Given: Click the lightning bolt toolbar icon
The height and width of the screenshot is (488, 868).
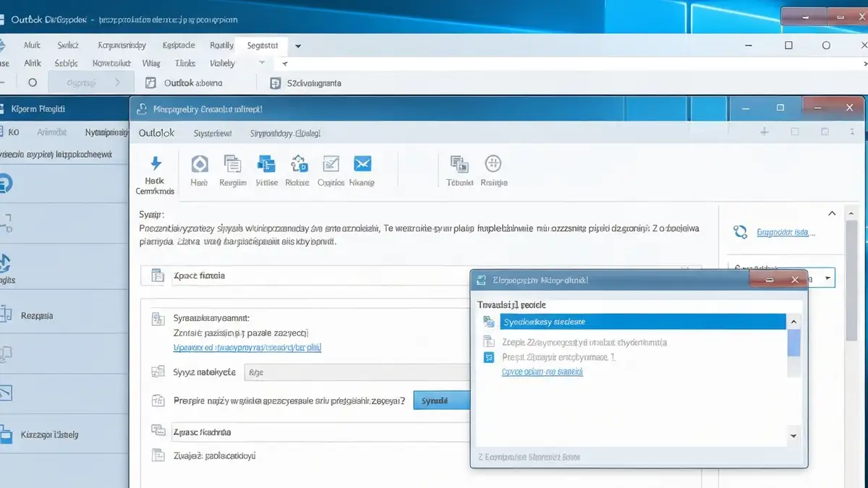Looking at the screenshot, I should (156, 163).
